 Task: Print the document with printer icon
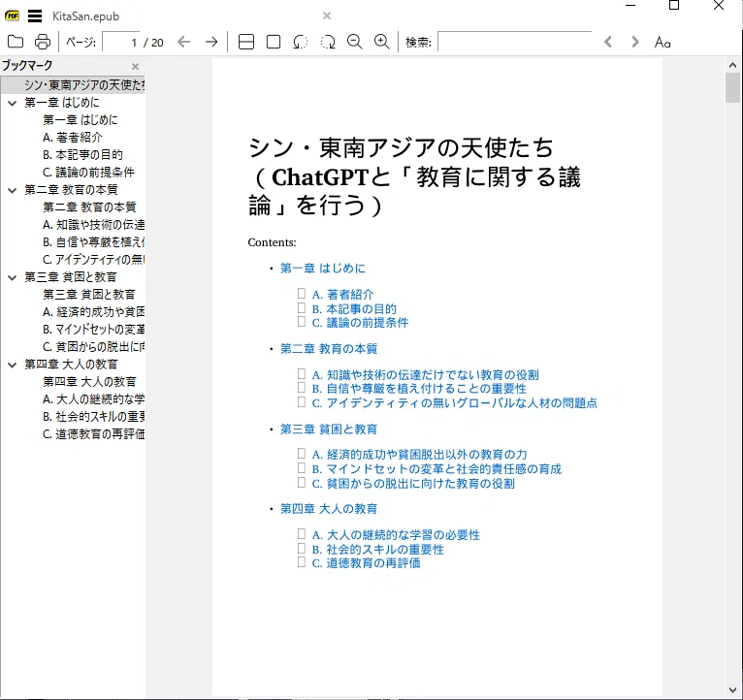pos(43,42)
